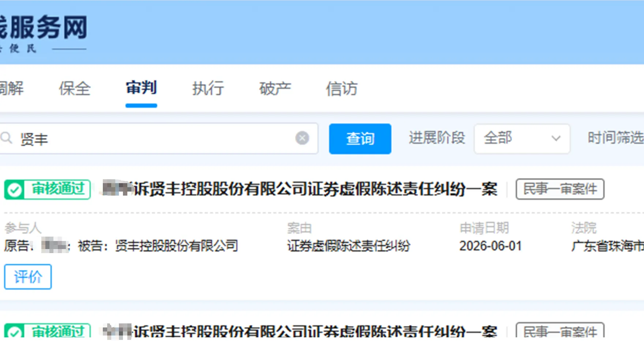Clear the search box with the X icon

tap(302, 138)
